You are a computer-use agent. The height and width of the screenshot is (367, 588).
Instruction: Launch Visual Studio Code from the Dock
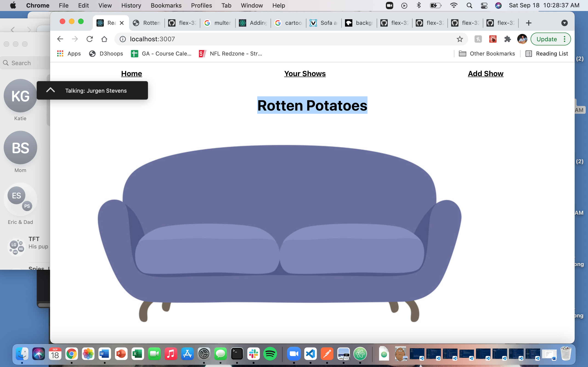311,354
